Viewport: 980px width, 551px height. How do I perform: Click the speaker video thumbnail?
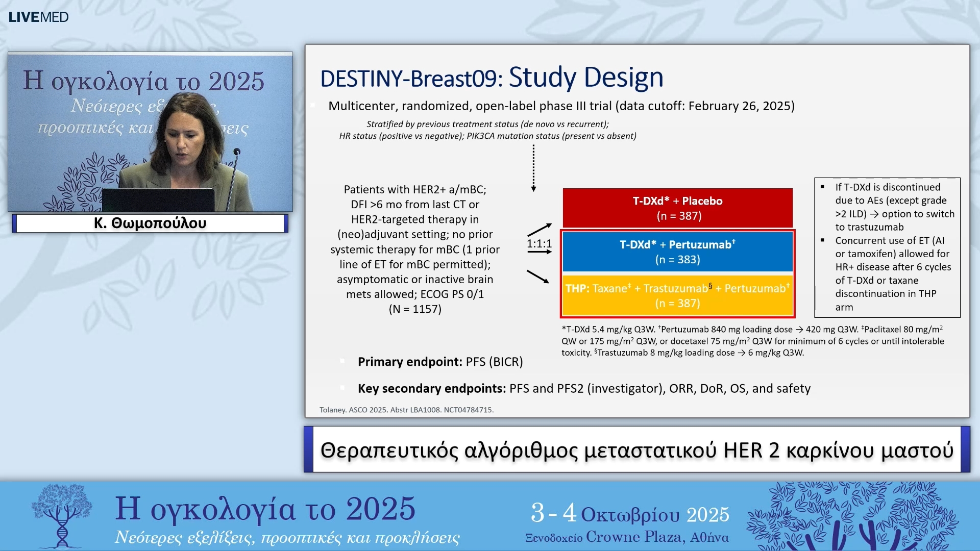(150, 132)
